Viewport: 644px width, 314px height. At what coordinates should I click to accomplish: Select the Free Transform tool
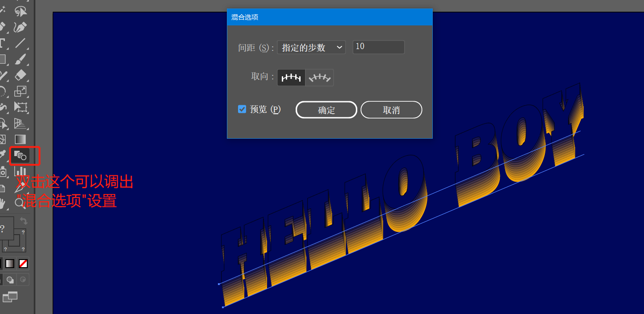coord(21,107)
